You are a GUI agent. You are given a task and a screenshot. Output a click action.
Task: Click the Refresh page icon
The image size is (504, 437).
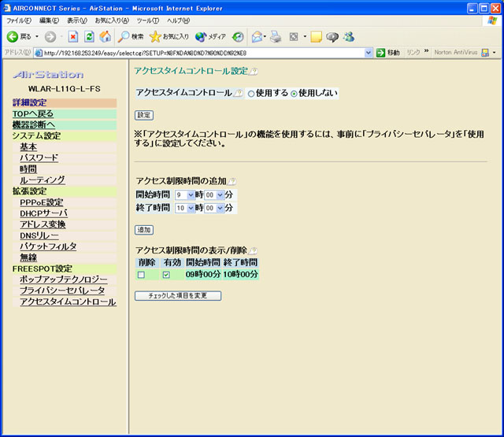pyautogui.click(x=89, y=37)
